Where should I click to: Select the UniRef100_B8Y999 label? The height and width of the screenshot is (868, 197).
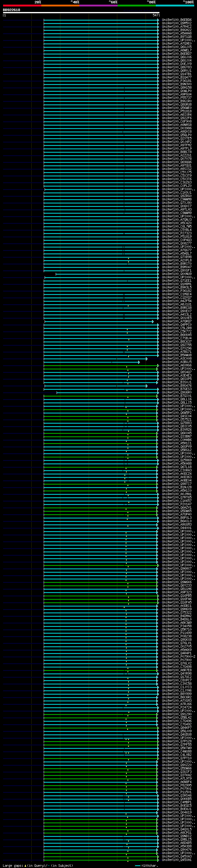click(176, 694)
